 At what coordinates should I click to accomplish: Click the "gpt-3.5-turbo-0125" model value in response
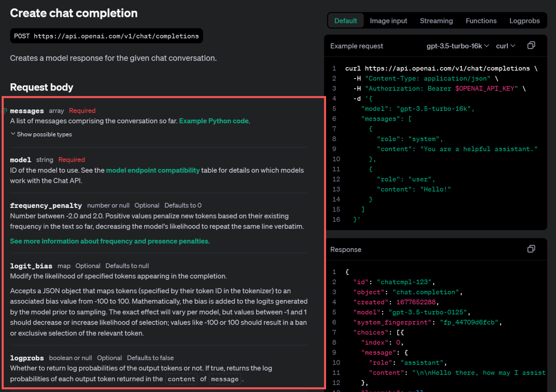(427, 312)
